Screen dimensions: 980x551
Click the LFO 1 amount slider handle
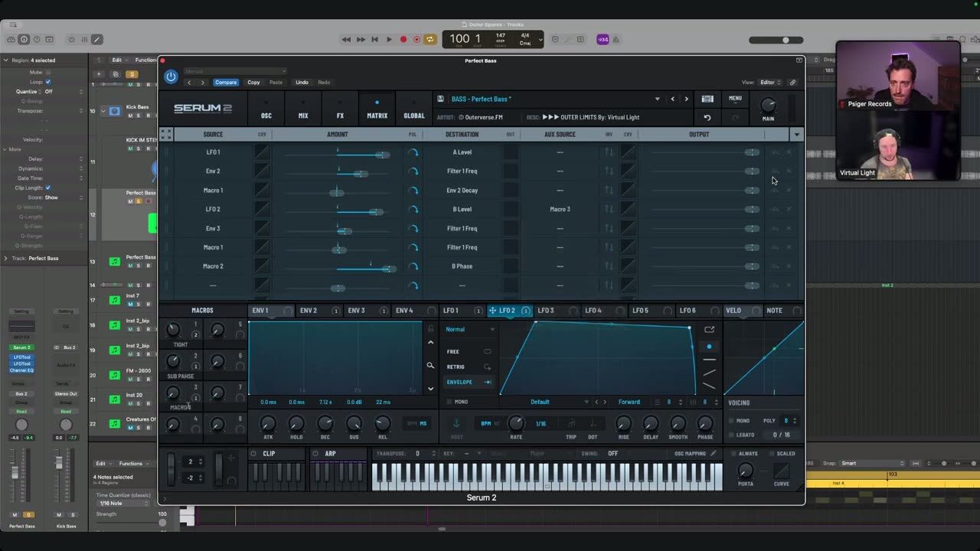pos(383,155)
